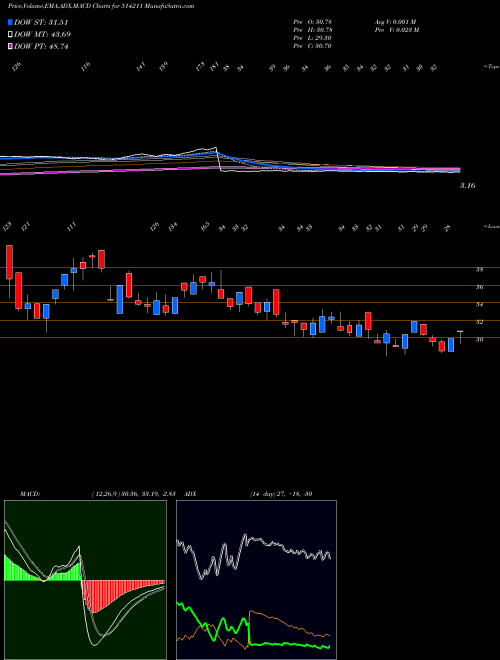
Task: Click the ADX '(14 day) 27, +18, -30' text
Action: click(x=280, y=494)
